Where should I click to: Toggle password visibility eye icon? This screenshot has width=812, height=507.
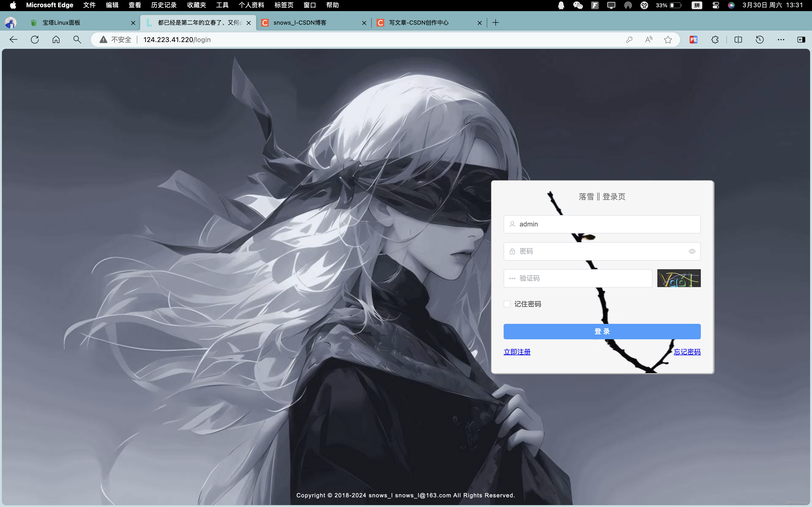(692, 251)
